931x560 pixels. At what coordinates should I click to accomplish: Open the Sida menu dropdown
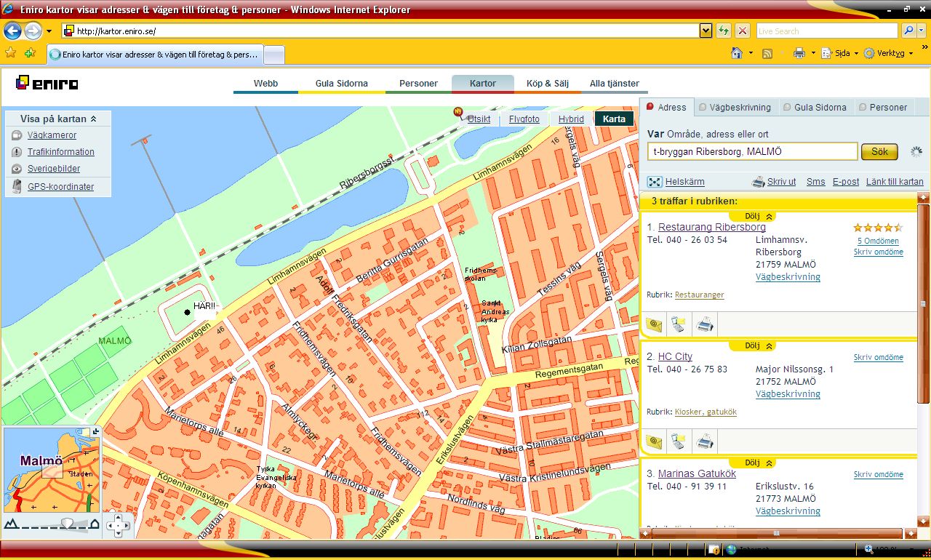(840, 53)
